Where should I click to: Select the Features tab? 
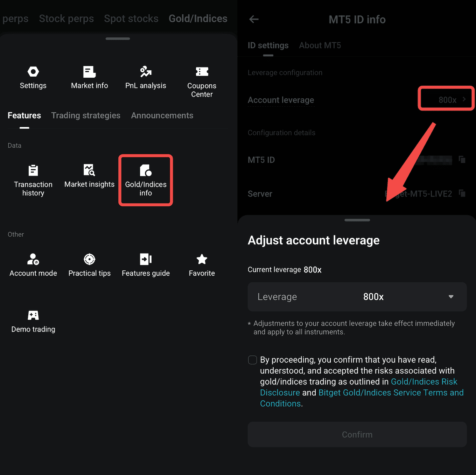coord(24,115)
